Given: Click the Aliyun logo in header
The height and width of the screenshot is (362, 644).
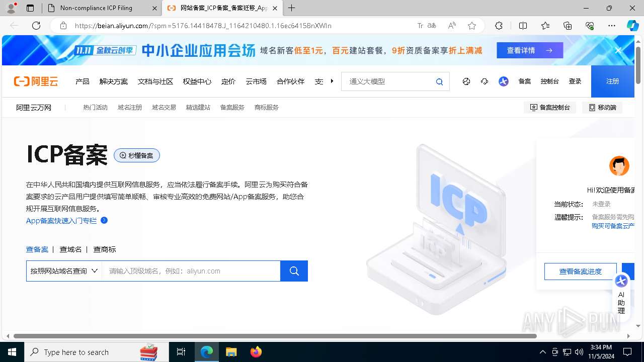Looking at the screenshot, I should (36, 81).
